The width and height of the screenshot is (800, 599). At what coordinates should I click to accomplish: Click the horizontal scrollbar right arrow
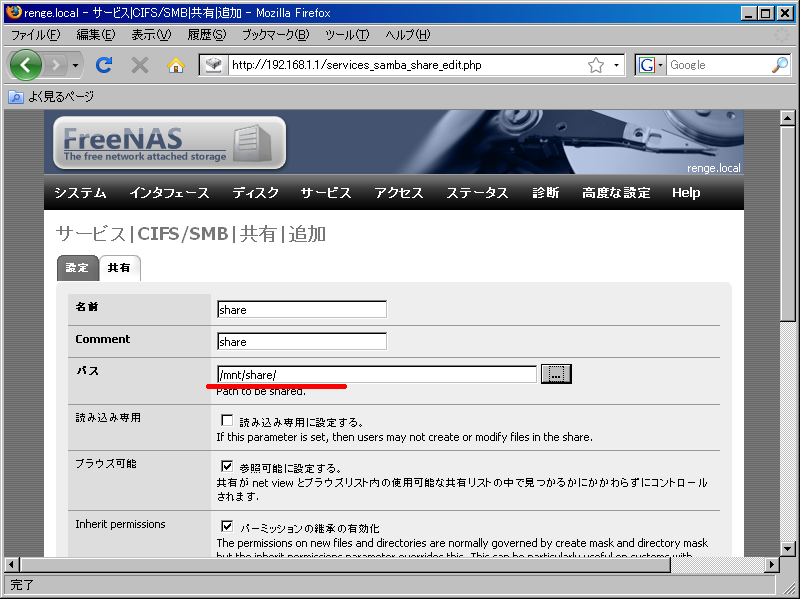772,565
